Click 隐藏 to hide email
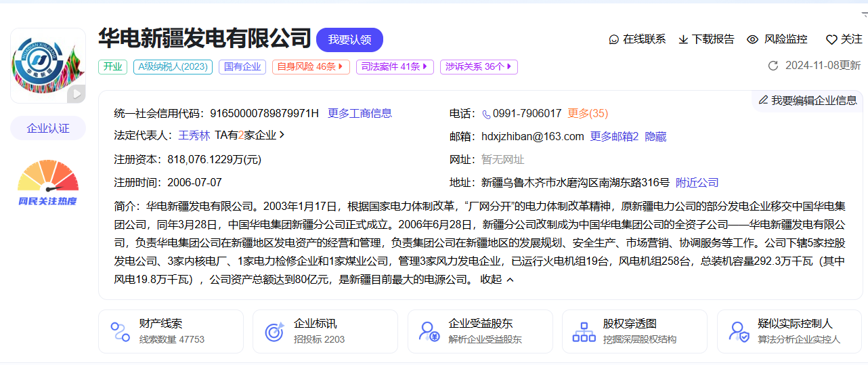 (655, 136)
